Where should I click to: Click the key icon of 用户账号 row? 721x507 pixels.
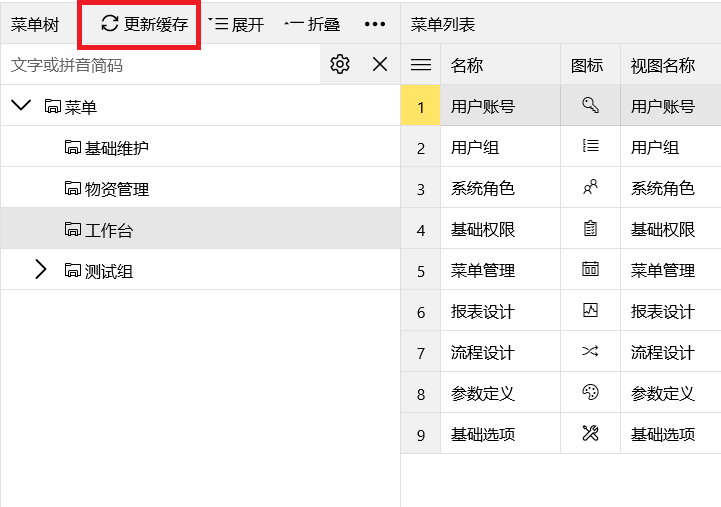tap(590, 106)
